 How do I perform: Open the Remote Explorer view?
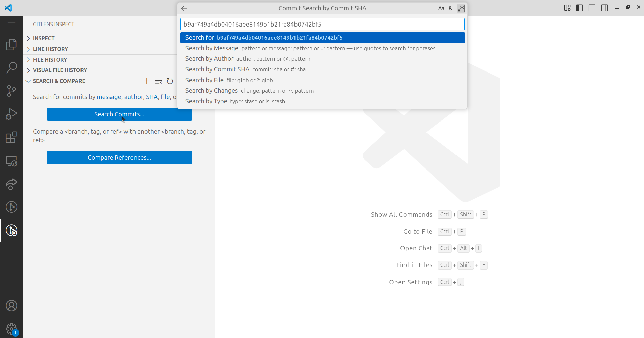pyautogui.click(x=11, y=161)
